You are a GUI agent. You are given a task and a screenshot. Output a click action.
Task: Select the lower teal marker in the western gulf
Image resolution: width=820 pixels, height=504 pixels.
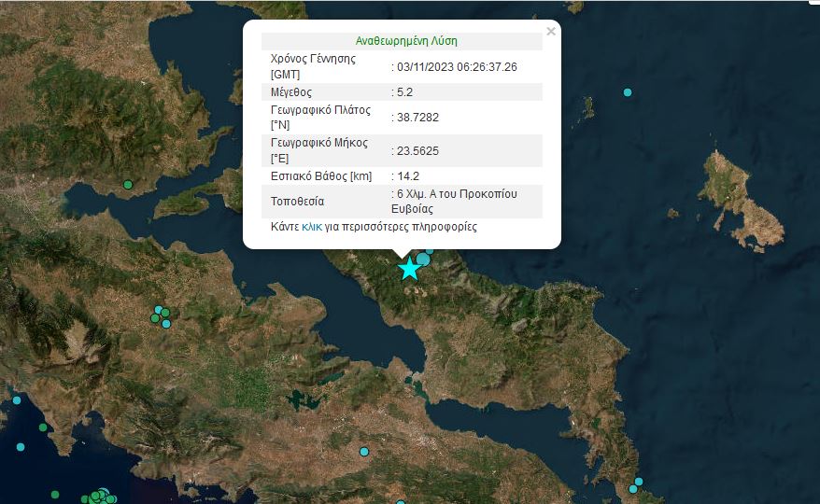21,447
